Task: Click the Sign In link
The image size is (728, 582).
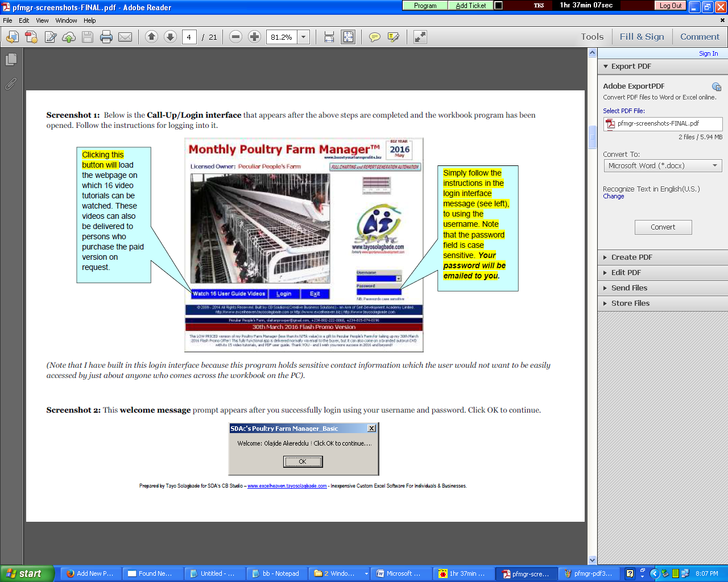Action: (x=708, y=53)
